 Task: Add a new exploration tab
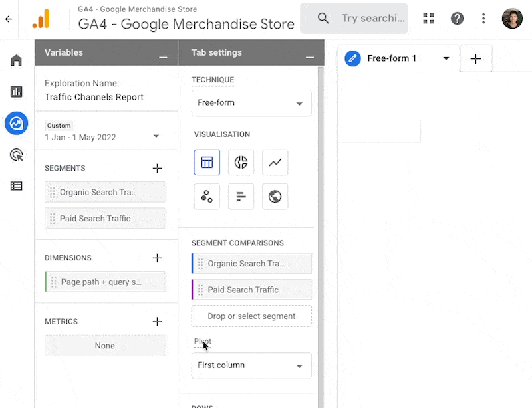475,59
